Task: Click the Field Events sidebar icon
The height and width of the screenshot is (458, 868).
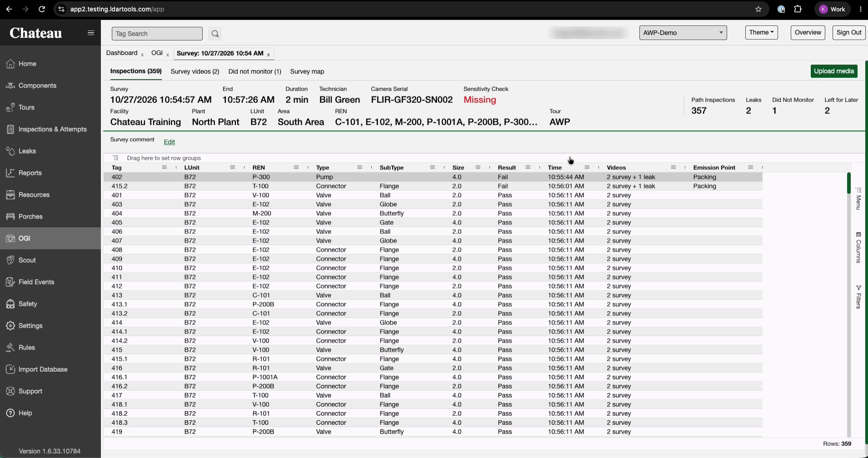Action: tap(10, 282)
